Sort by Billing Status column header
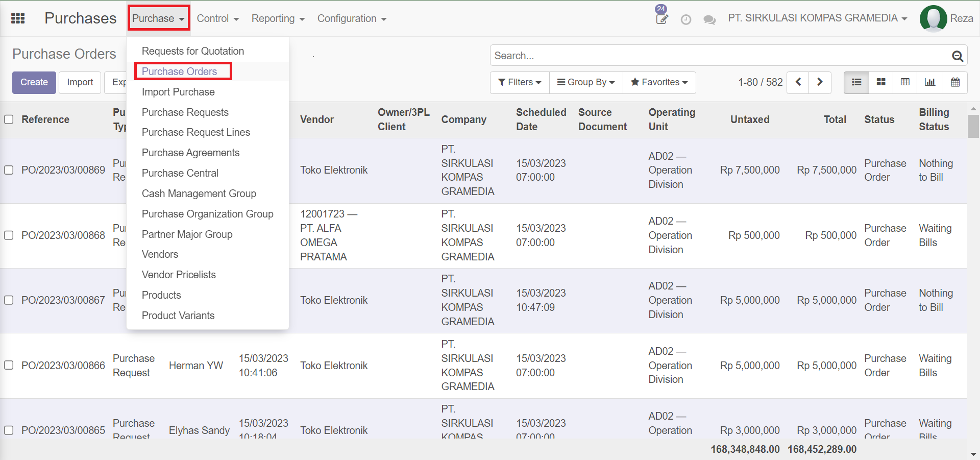This screenshot has height=460, width=980. coord(934,119)
